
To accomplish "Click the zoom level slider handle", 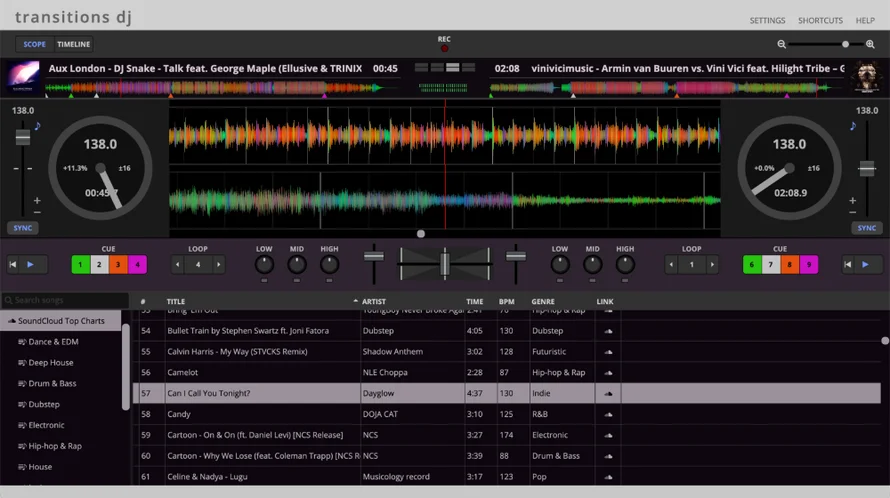I will 846,44.
